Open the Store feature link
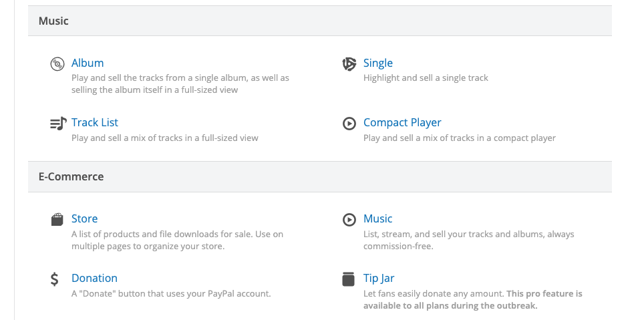This screenshot has height=320, width=644. [x=85, y=218]
